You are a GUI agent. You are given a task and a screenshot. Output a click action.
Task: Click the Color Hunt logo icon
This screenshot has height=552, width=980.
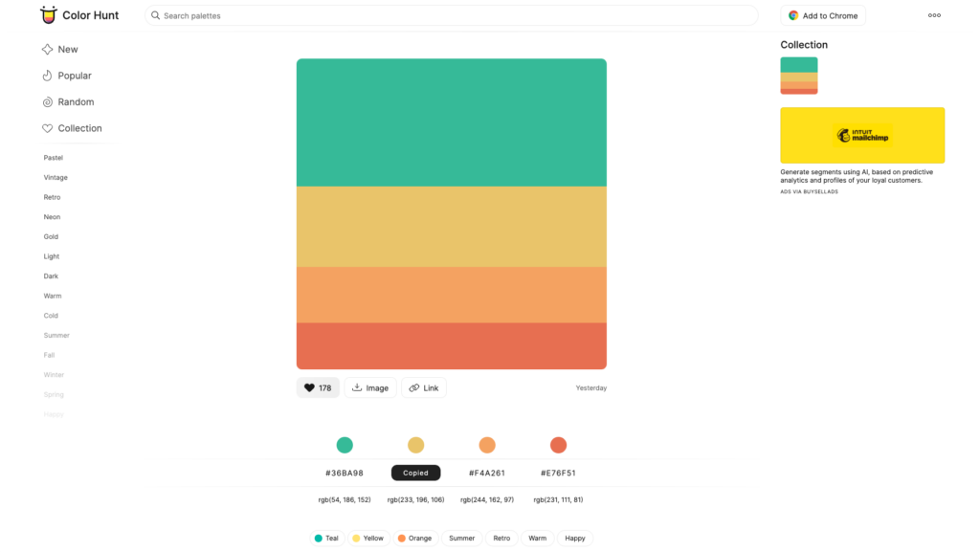[x=48, y=15]
